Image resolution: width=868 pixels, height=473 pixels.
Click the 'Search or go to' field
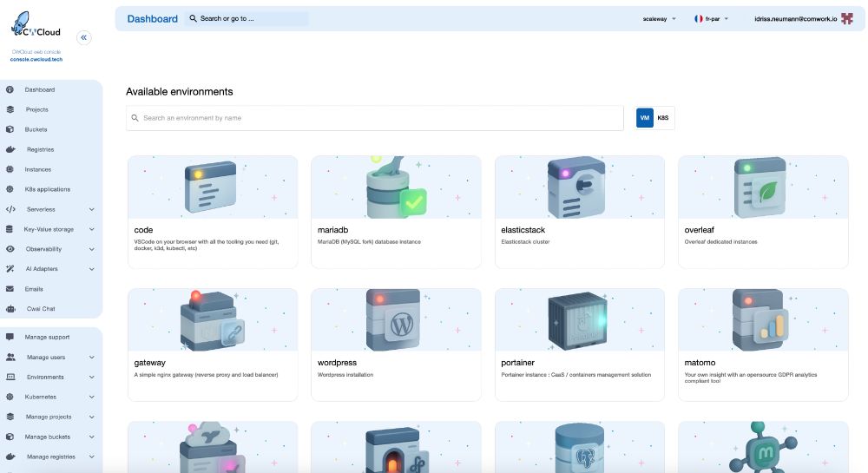click(247, 19)
